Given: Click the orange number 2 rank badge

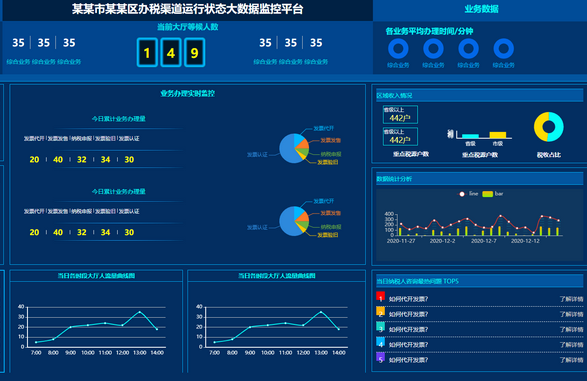Looking at the screenshot, I should coord(380,312).
